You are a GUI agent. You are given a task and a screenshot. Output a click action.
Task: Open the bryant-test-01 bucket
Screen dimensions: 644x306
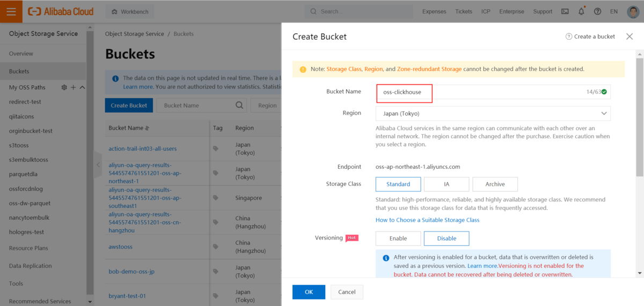click(x=127, y=296)
